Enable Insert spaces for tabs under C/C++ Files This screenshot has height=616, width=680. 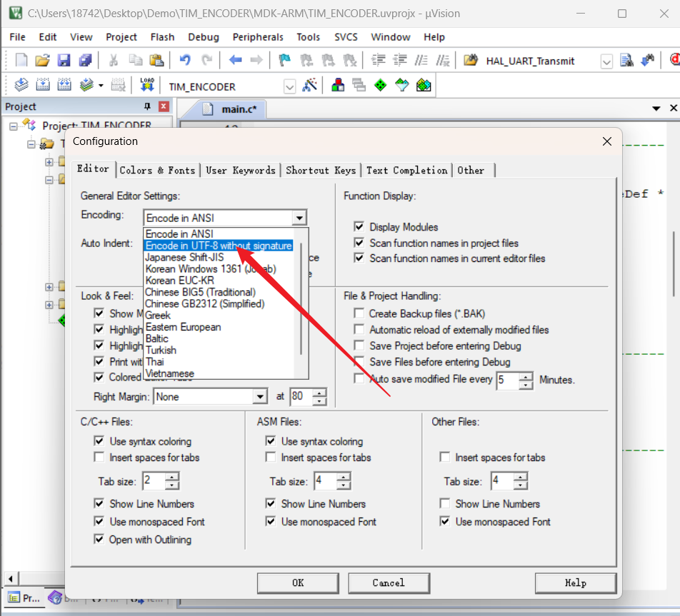click(99, 457)
